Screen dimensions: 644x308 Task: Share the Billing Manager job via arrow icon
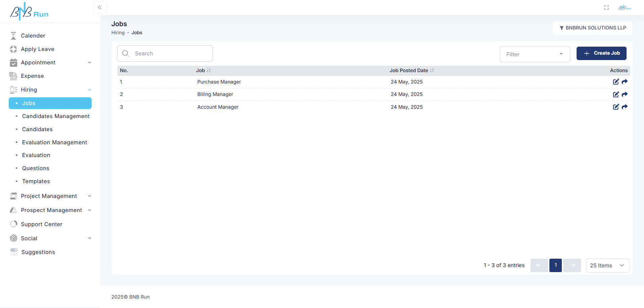(625, 95)
